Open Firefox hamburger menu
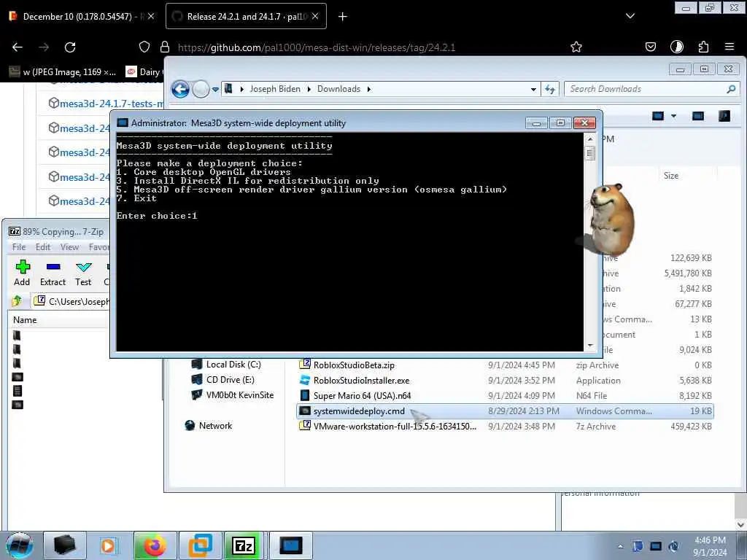Image resolution: width=747 pixels, height=560 pixels. tap(729, 47)
